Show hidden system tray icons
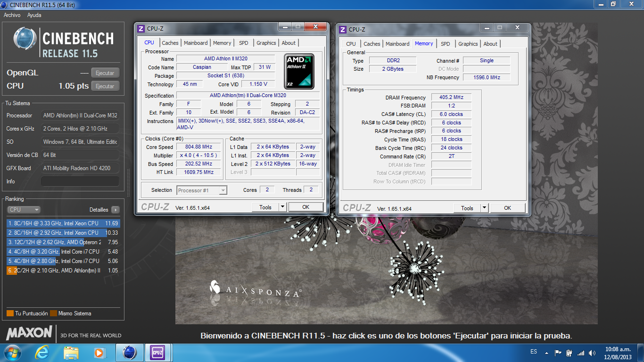Image resolution: width=644 pixels, height=362 pixels. (x=546, y=353)
